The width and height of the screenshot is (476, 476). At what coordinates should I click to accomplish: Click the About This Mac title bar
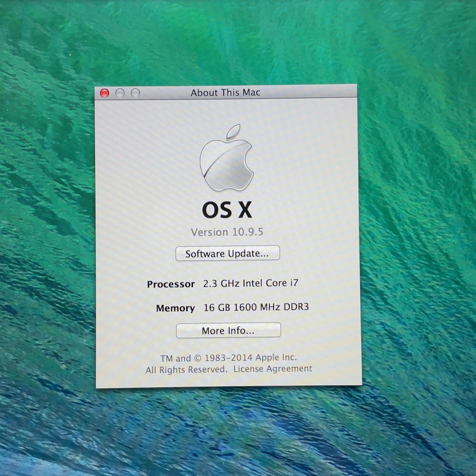pyautogui.click(x=226, y=93)
